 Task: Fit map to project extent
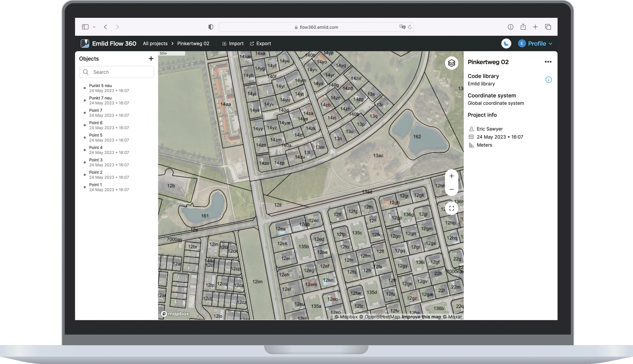pyautogui.click(x=451, y=208)
